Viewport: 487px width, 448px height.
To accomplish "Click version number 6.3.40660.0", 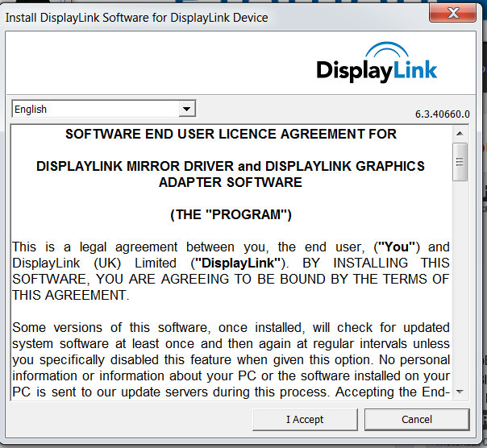I will click(x=443, y=114).
